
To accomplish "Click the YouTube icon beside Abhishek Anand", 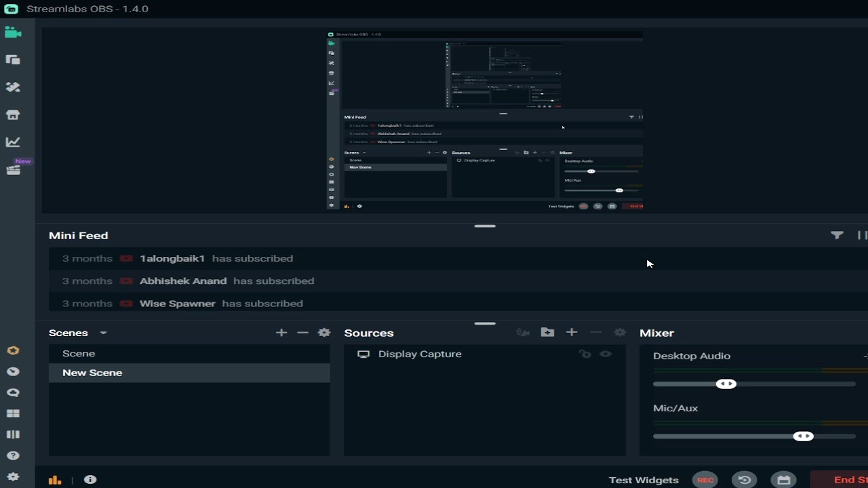I will 126,281.
